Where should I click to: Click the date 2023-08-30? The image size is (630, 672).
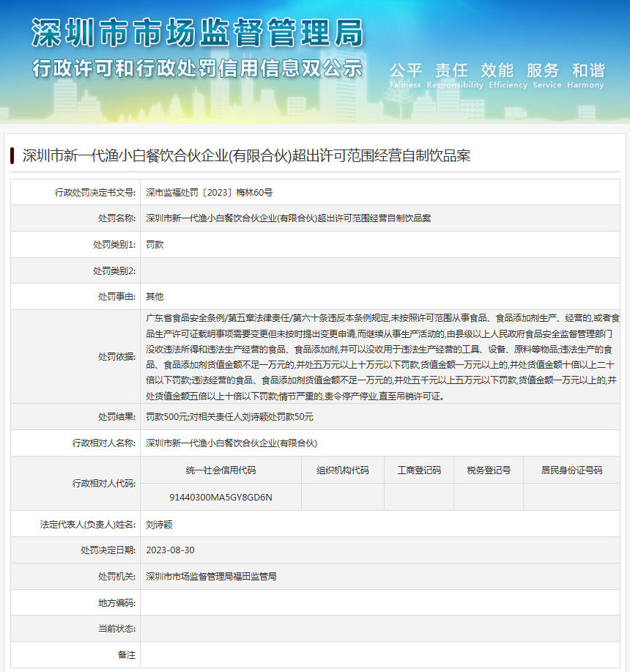click(x=170, y=550)
